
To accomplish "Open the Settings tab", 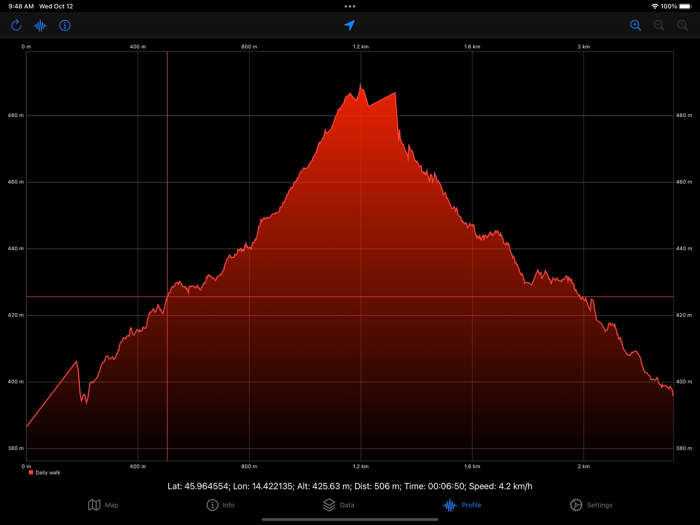I will (591, 505).
